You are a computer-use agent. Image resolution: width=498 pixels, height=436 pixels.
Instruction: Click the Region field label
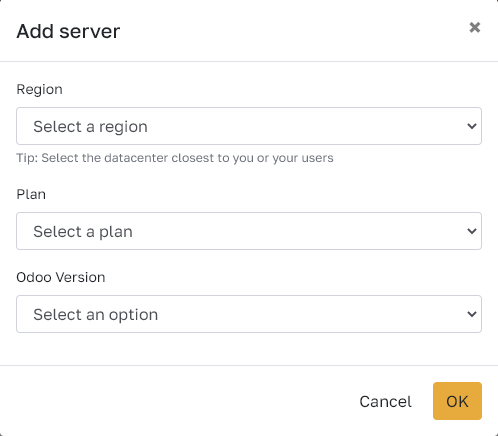tap(39, 90)
